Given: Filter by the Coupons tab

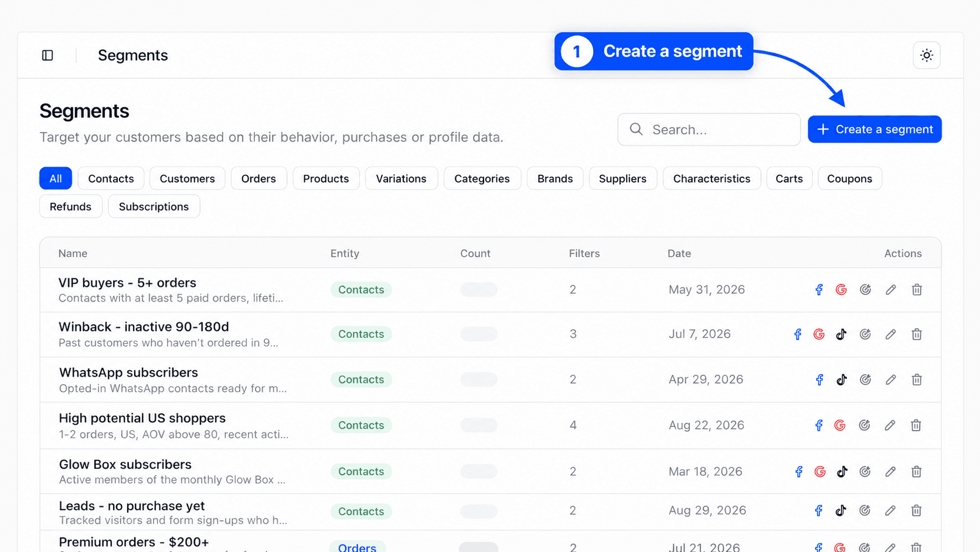Looking at the screenshot, I should pos(849,178).
